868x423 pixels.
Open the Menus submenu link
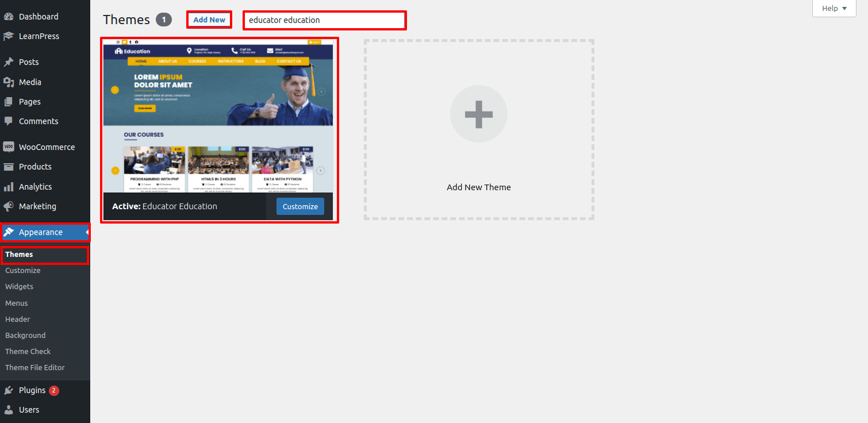point(16,303)
